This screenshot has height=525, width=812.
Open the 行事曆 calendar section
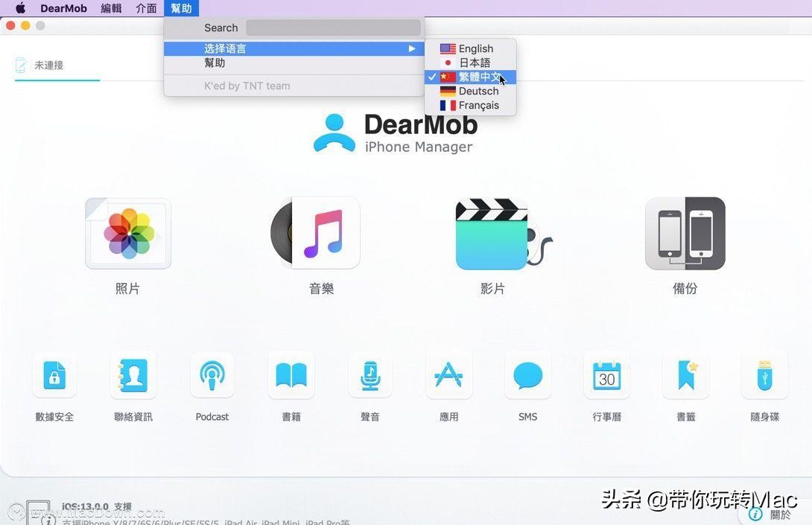click(606, 375)
